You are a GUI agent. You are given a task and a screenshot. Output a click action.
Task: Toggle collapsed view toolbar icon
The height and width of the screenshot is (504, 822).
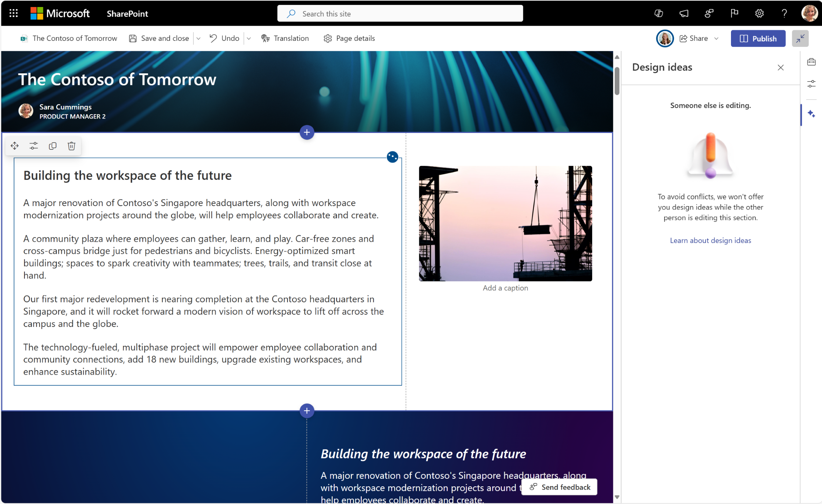(800, 38)
